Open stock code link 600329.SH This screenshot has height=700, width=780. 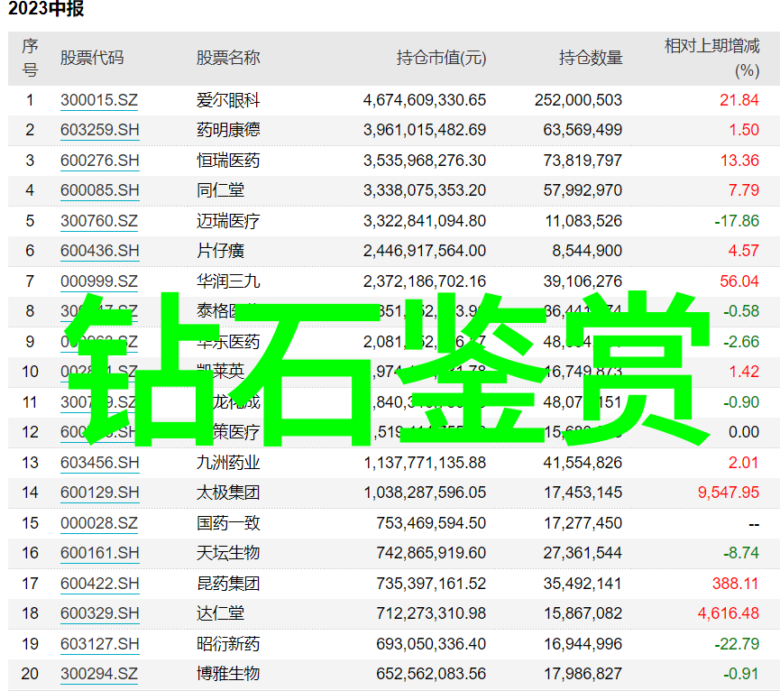[99, 614]
